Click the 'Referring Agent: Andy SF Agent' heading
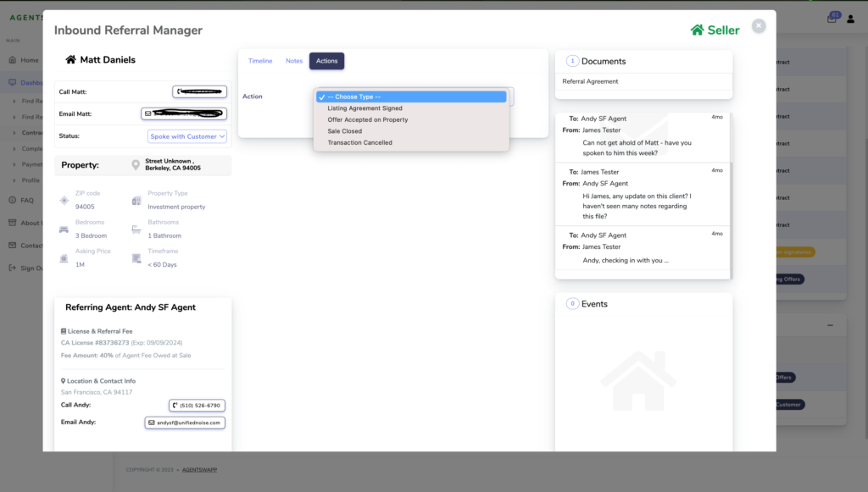The width and height of the screenshot is (868, 492). click(x=130, y=307)
